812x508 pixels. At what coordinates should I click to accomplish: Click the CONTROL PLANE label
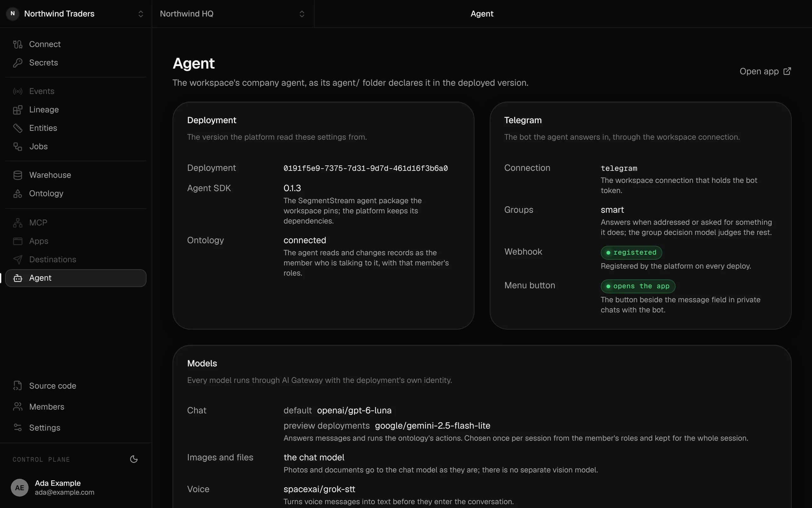click(41, 459)
